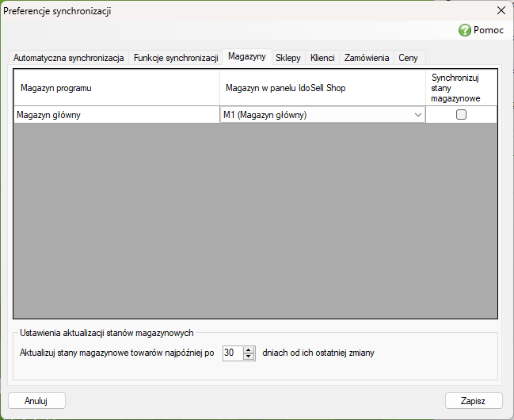Open the Sklepy tab
Viewport: 514px width, 420px height.
pos(287,58)
